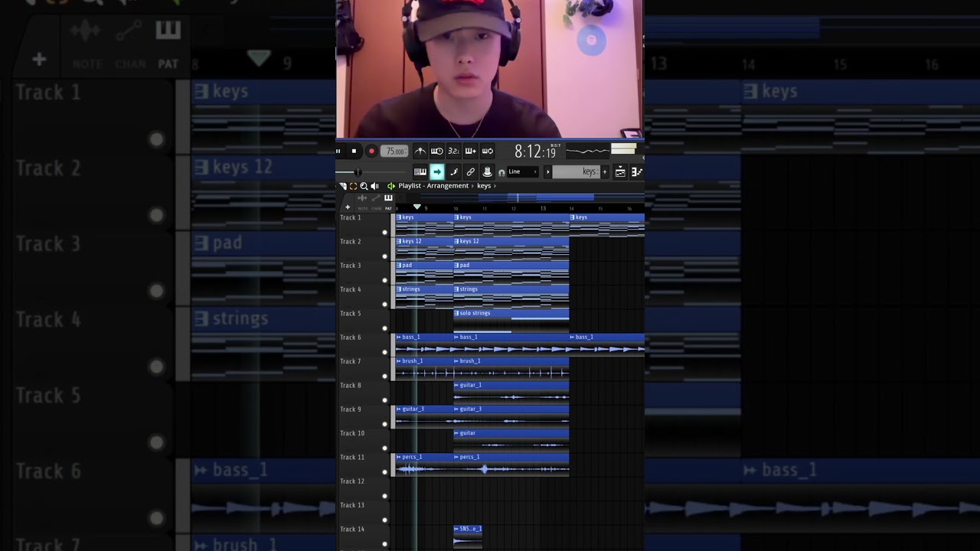The width and height of the screenshot is (980, 551).
Task: Click the oscilloscope output monitor
Action: click(x=587, y=151)
